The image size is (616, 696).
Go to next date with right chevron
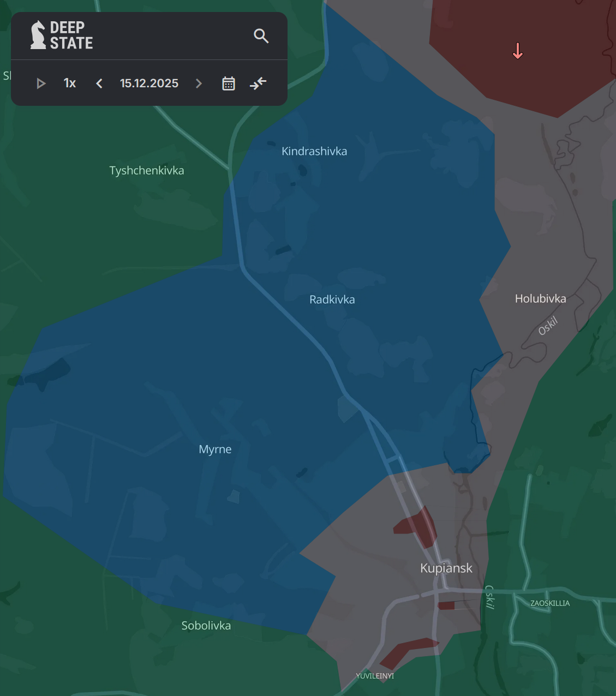(199, 83)
